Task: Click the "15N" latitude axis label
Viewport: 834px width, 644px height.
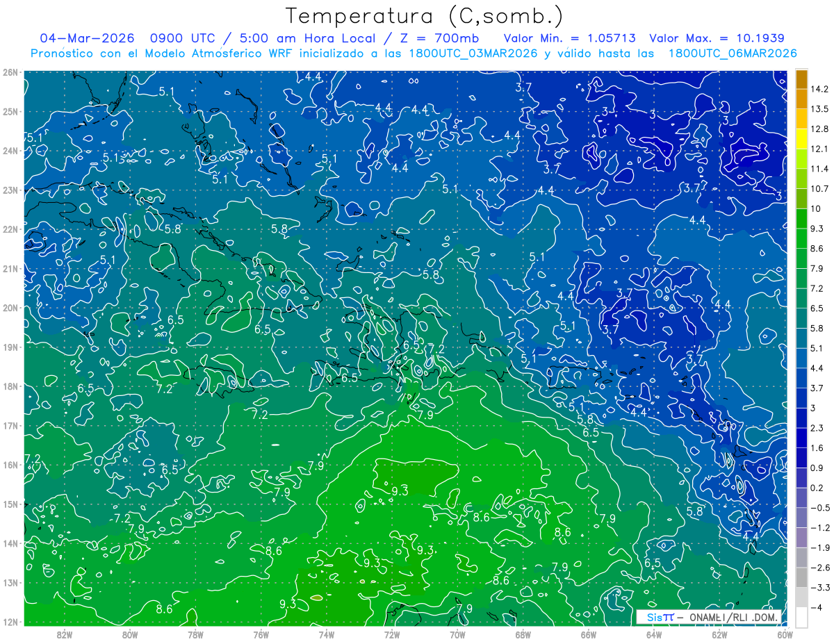Action: point(10,504)
